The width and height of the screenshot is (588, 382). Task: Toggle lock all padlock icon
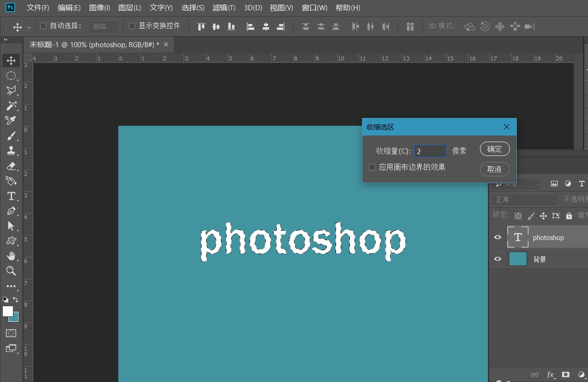569,216
